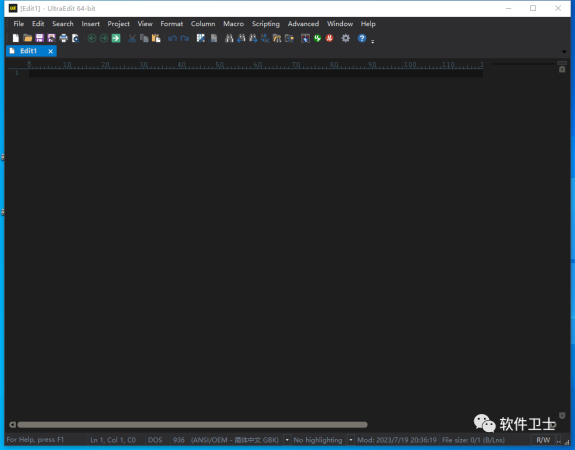Viewport: 575px width, 450px height.
Task: Find previous with binoculars left-arrow icon
Action: click(241, 38)
